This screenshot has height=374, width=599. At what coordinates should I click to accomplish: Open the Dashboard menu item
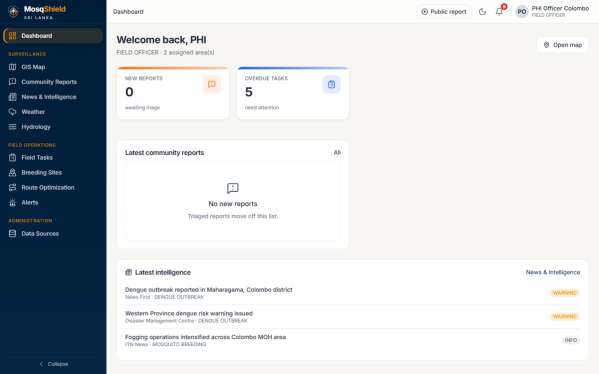53,36
